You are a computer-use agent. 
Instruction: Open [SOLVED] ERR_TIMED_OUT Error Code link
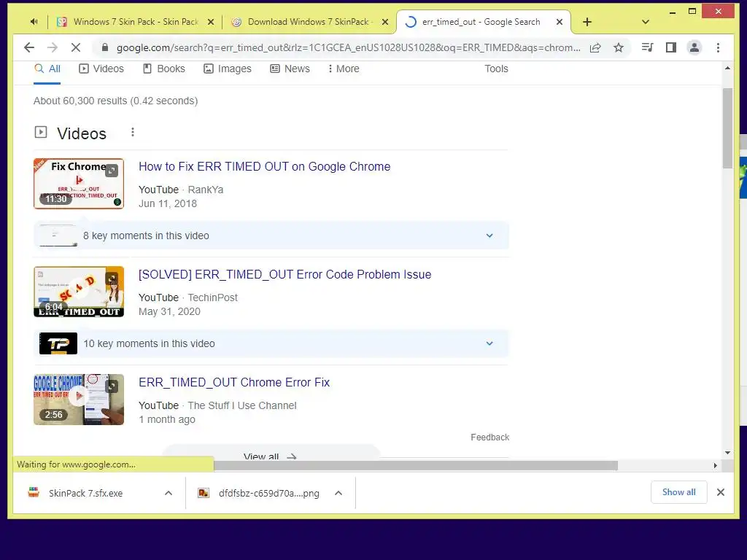tap(285, 275)
